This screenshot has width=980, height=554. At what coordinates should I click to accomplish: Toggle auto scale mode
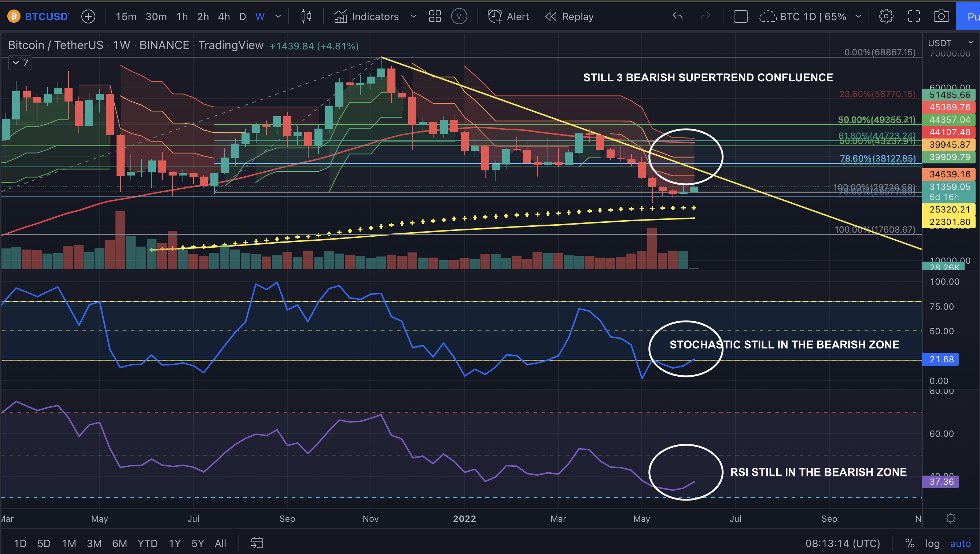(x=960, y=543)
